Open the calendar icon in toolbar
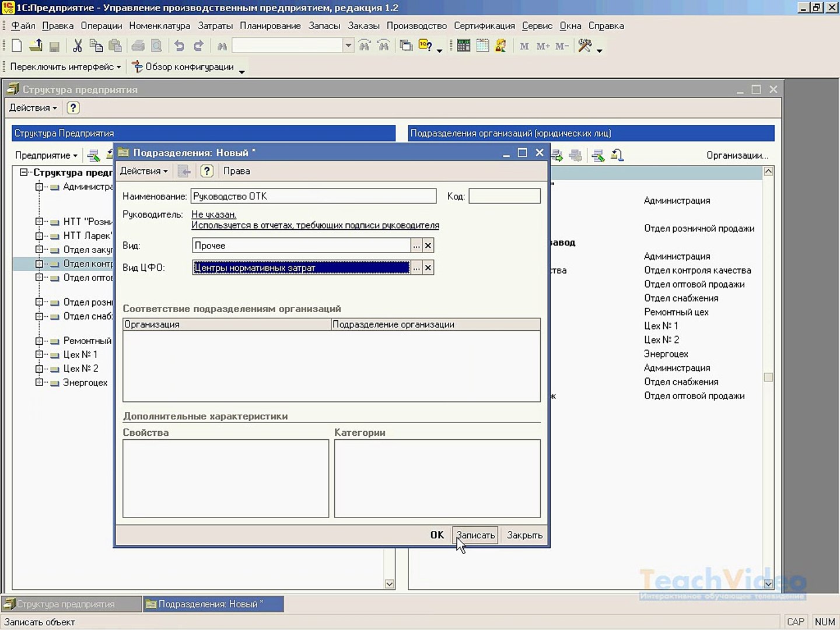The height and width of the screenshot is (630, 840). (482, 45)
